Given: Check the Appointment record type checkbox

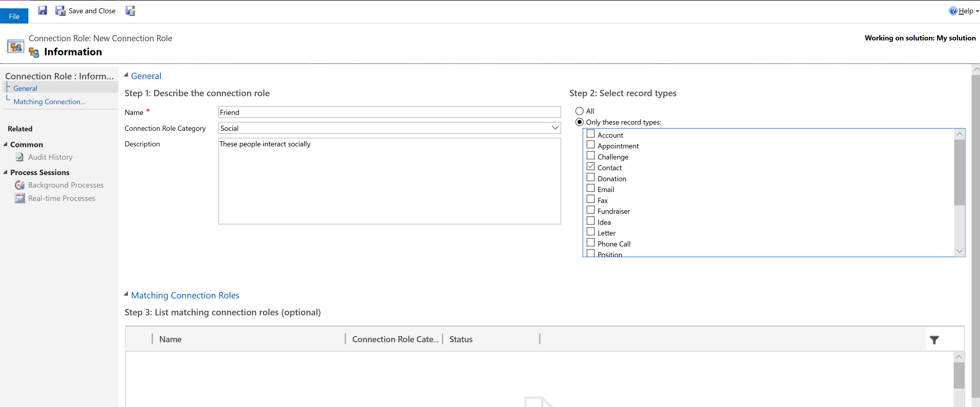Looking at the screenshot, I should (x=590, y=145).
